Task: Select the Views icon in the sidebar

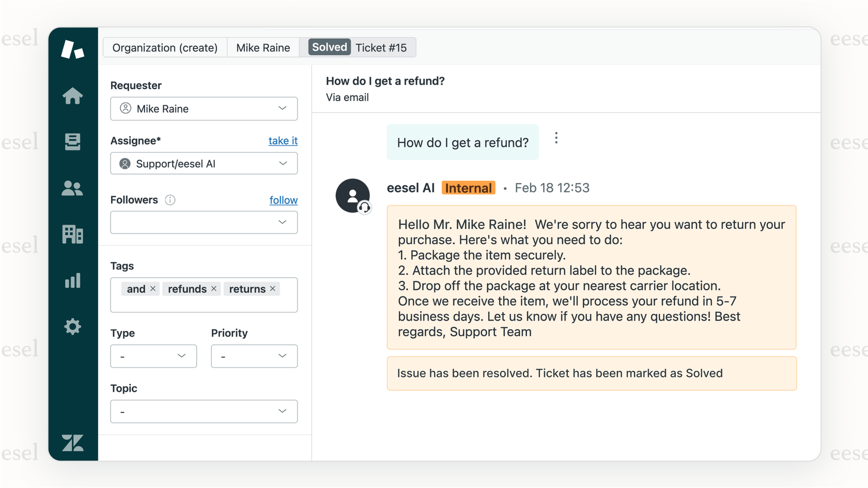Action: 72,142
